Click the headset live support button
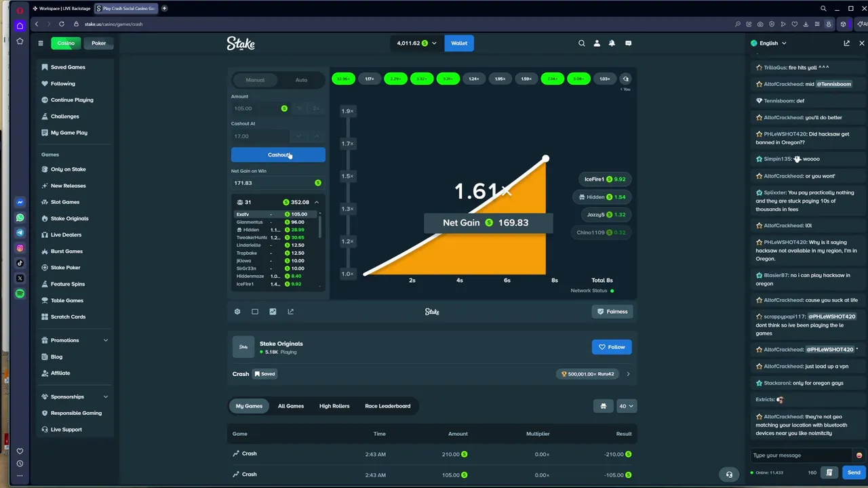 click(x=729, y=474)
